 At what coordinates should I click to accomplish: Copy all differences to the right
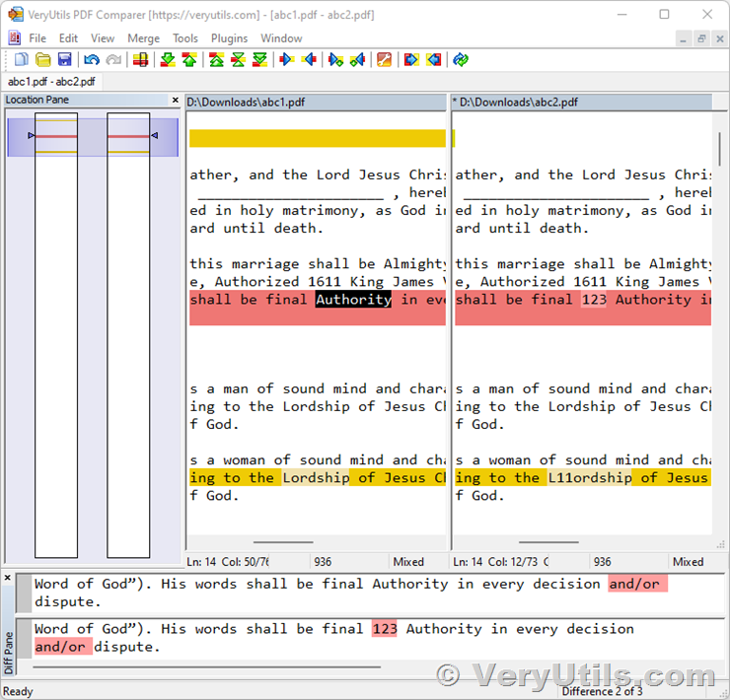coord(411,59)
